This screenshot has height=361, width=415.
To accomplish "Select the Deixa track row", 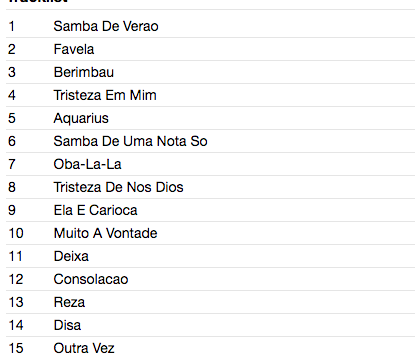I will point(210,256).
